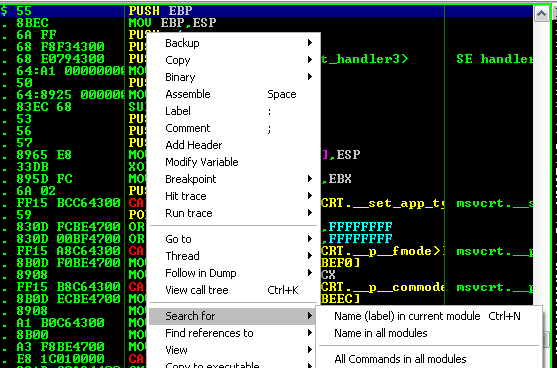Select hex bytes 895D FC
Image resolution: width=557 pixels, height=368 pixels.
pos(44,179)
